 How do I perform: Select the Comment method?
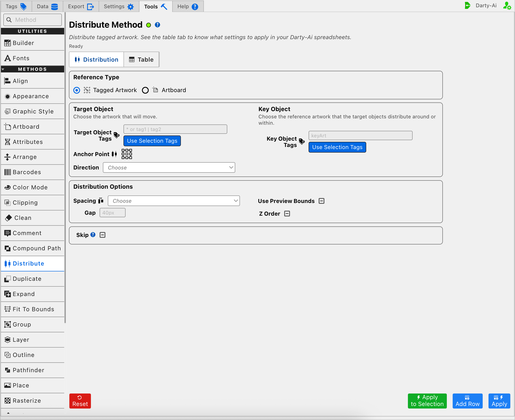(x=33, y=233)
